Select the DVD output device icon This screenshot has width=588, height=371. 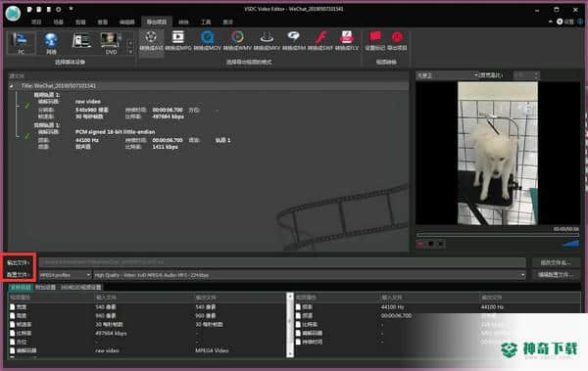tap(111, 43)
